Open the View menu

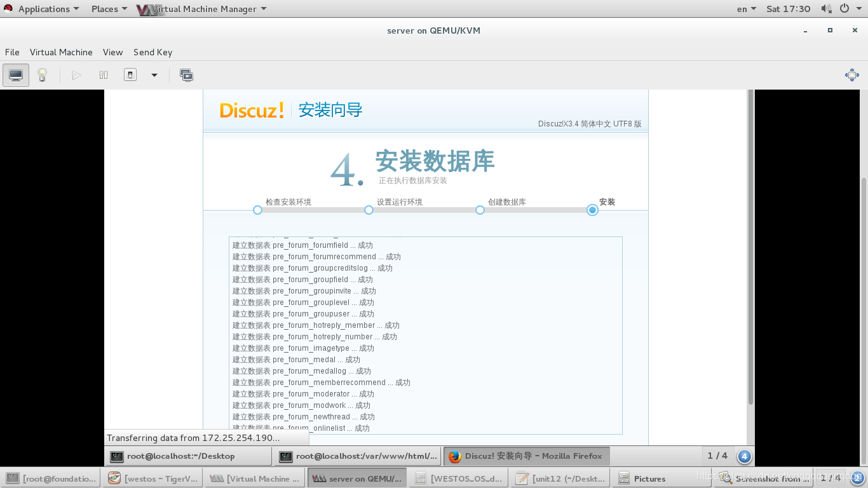[112, 52]
